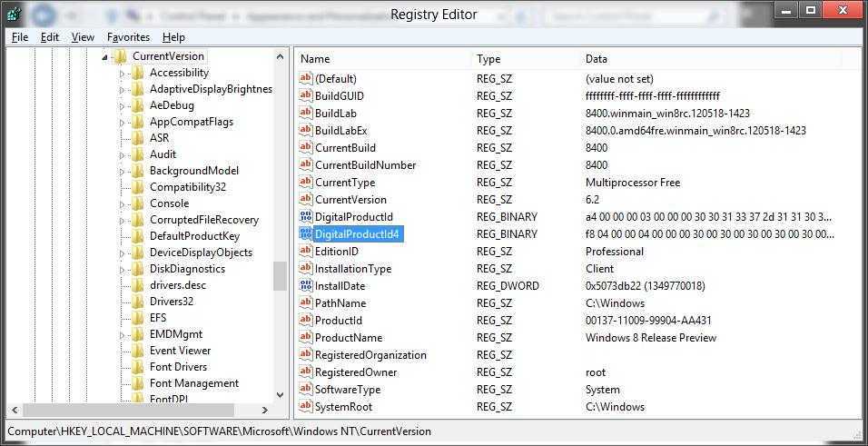This screenshot has height=446, width=868.
Task: Open the Help menu
Action: (x=173, y=37)
